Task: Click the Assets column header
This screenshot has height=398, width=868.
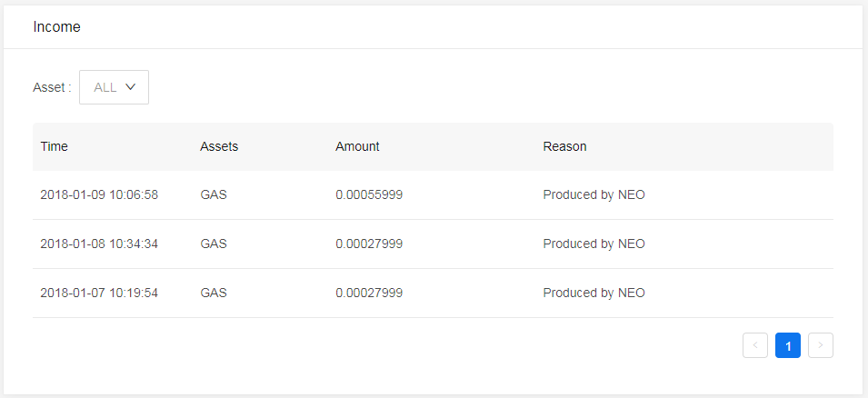Action: [219, 146]
